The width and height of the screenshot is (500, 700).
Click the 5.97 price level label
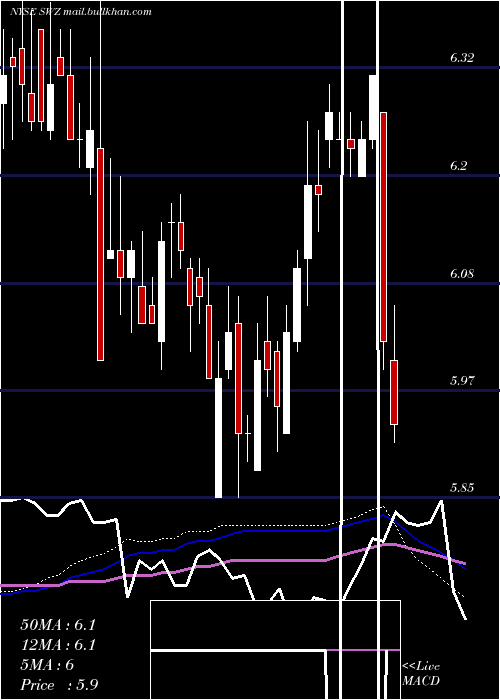[462, 380]
